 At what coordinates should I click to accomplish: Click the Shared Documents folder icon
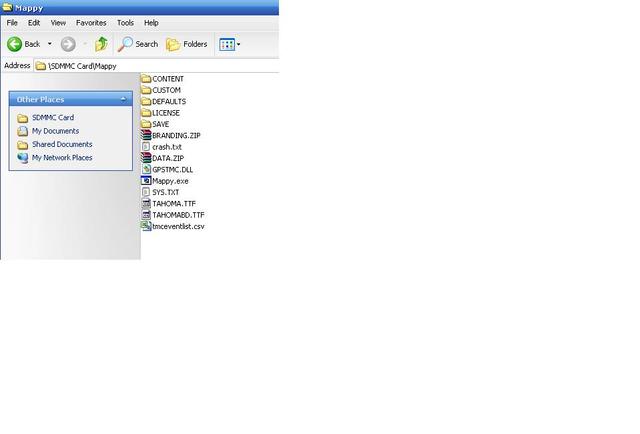click(x=23, y=145)
